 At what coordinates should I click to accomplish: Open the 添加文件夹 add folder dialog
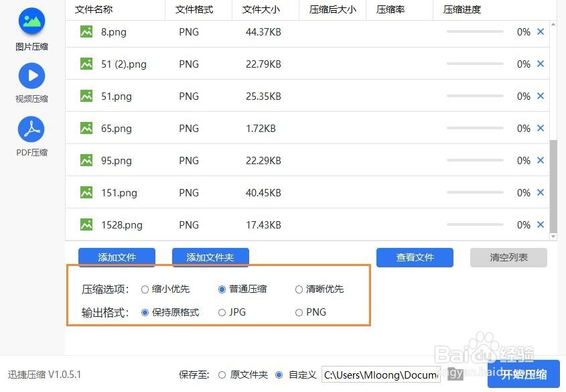point(210,257)
